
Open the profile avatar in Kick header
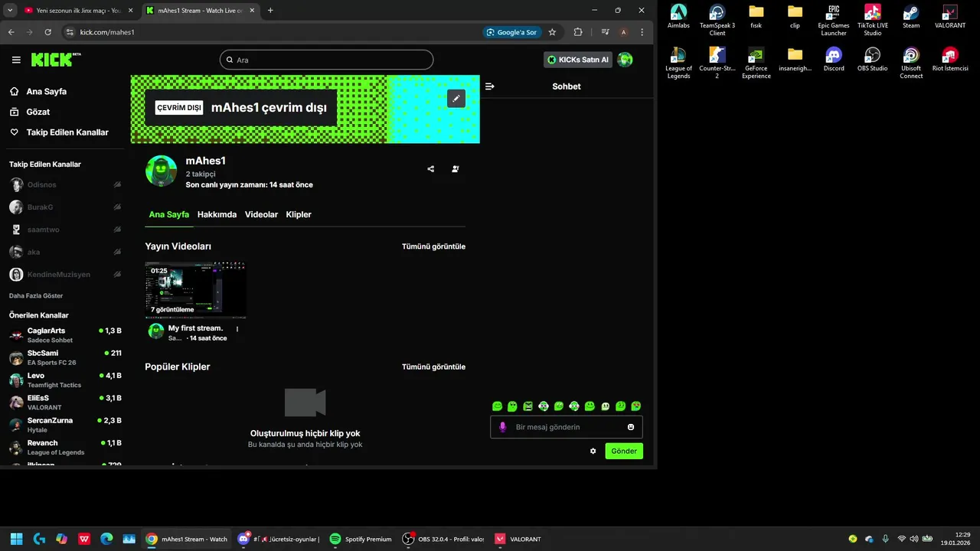click(626, 60)
